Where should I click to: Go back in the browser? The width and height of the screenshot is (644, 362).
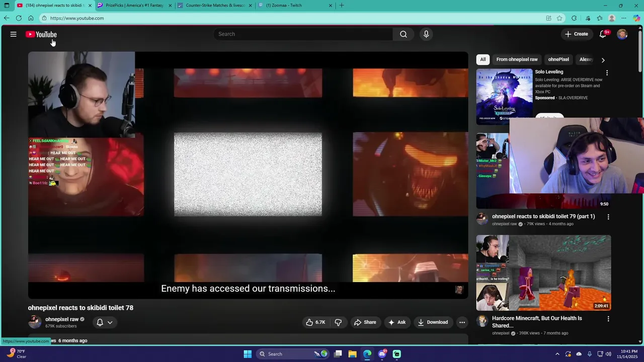[7, 18]
